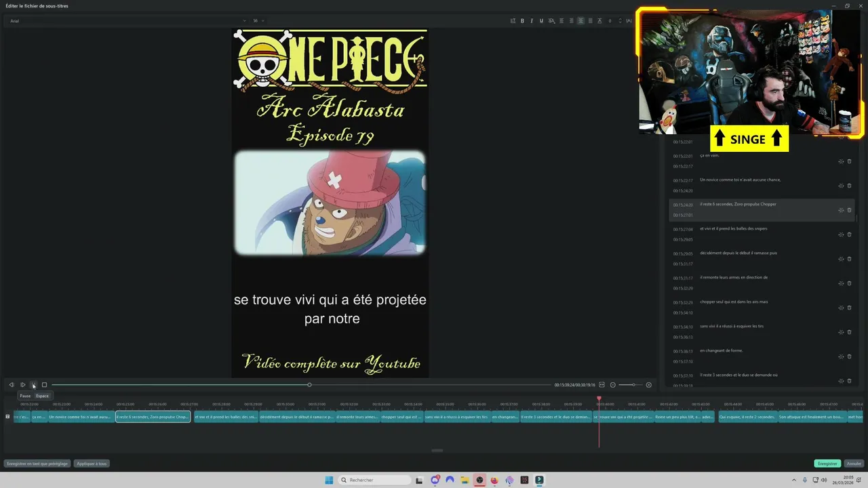Open the Arial font dropdown

pyautogui.click(x=126, y=21)
